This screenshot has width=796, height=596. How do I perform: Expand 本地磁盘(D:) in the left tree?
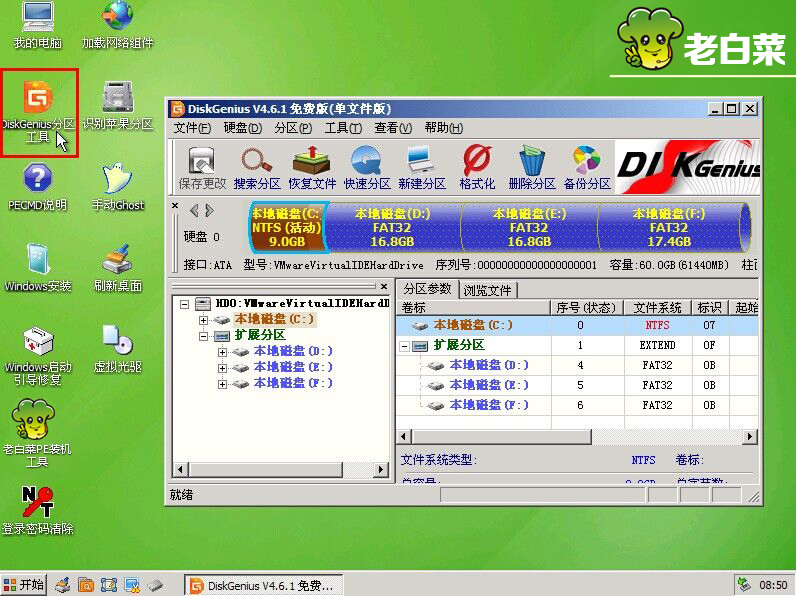tap(222, 352)
